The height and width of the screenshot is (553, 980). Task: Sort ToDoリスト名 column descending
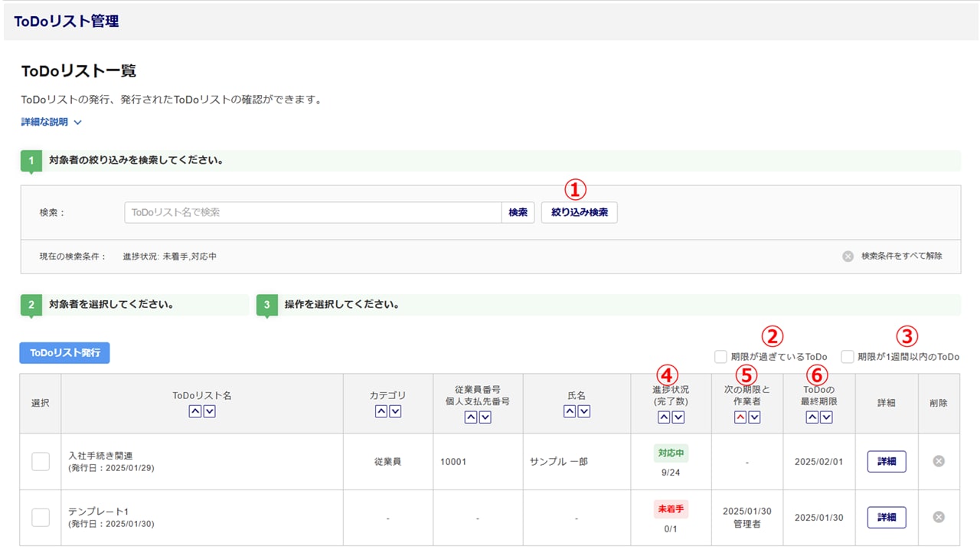click(210, 412)
